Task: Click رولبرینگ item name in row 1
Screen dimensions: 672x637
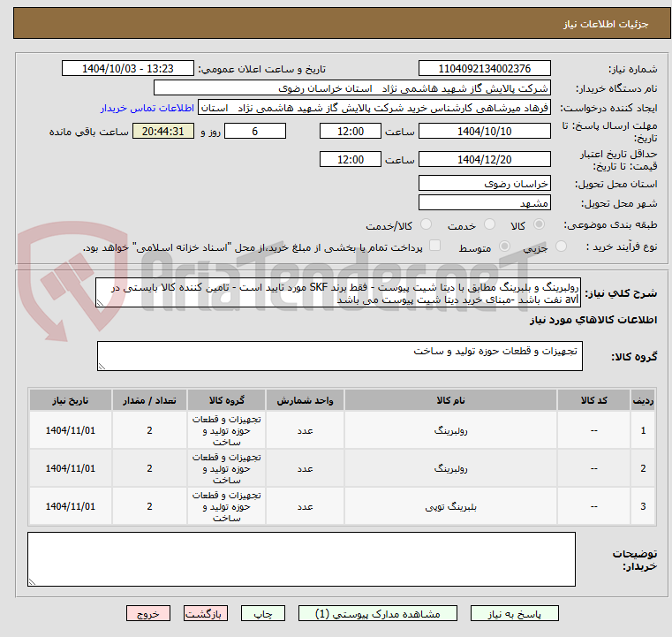Action: point(450,430)
